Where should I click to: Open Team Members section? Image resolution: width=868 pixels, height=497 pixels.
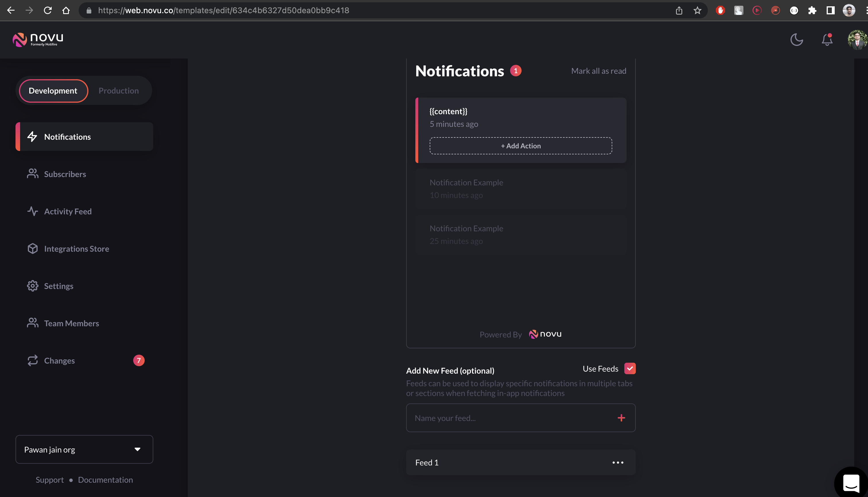tap(71, 323)
